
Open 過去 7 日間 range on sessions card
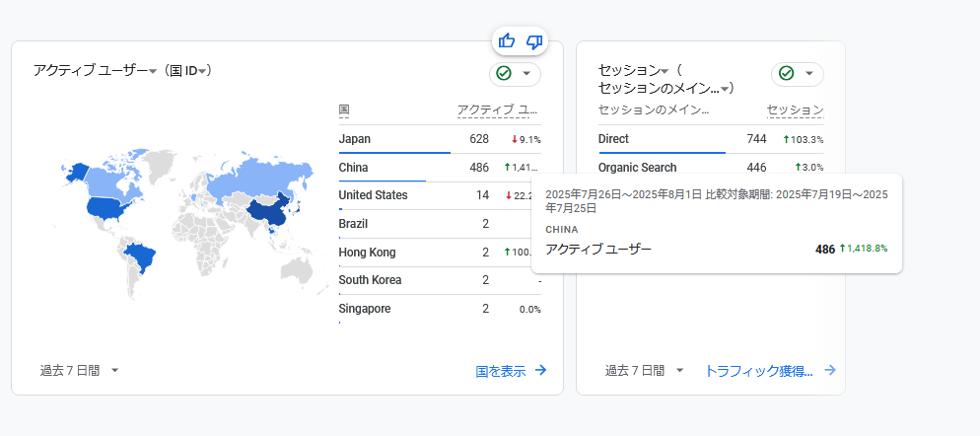(x=645, y=370)
